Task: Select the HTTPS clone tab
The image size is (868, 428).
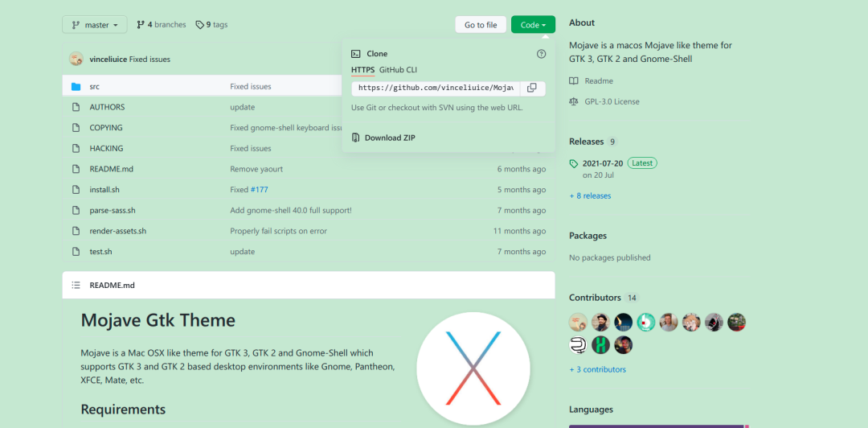Action: point(362,70)
